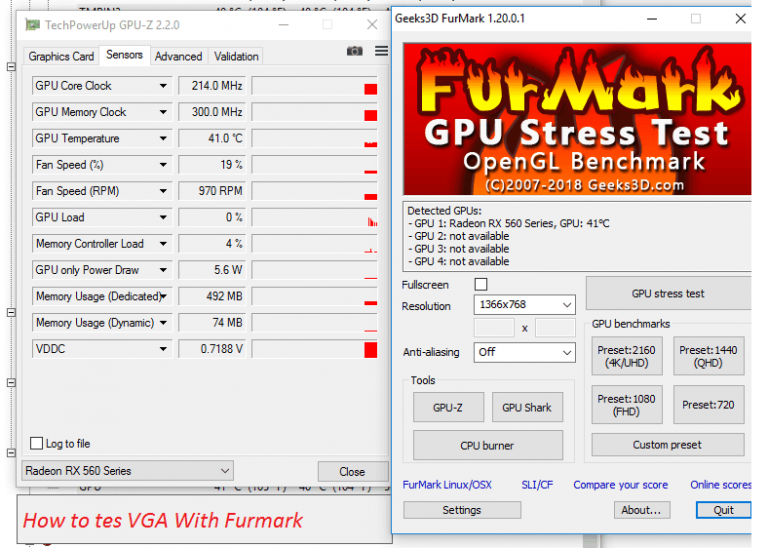The image size is (768, 548).
Task: Click the detected GPU 1 Radeon RX 560 line
Action: pyautogui.click(x=508, y=223)
